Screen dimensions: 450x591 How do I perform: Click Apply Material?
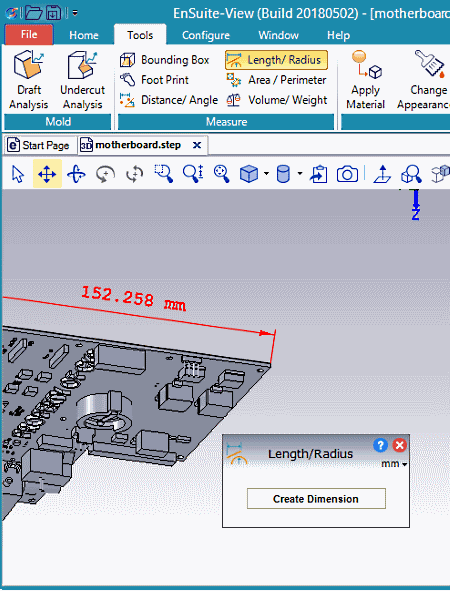[366, 80]
